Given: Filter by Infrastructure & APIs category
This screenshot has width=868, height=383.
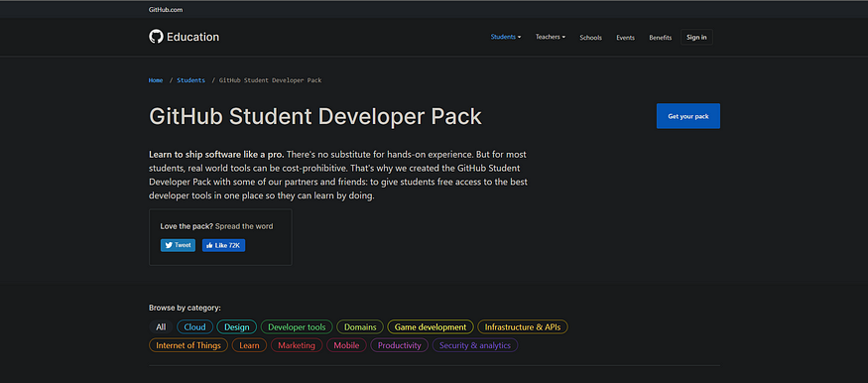Looking at the screenshot, I should pyautogui.click(x=523, y=327).
